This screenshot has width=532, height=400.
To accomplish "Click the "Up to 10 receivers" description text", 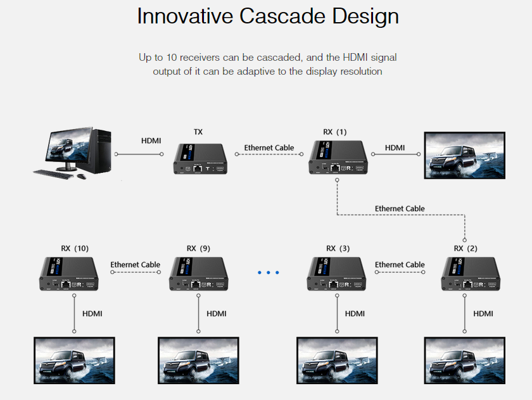I will point(268,65).
